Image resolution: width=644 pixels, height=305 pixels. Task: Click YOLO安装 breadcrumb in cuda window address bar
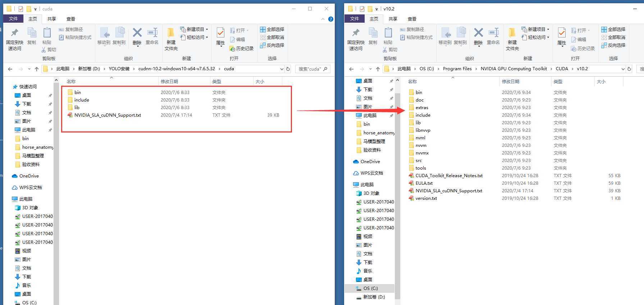(x=119, y=69)
